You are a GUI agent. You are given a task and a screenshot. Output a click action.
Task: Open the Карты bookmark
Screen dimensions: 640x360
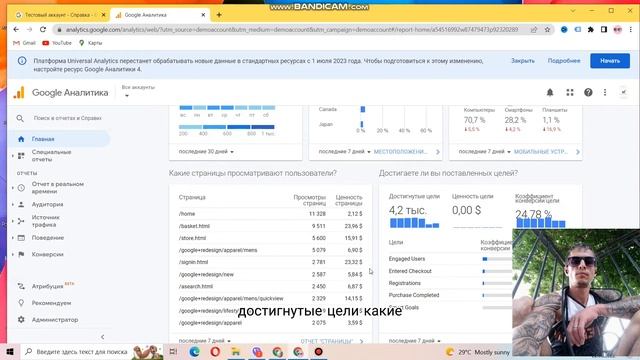[x=91, y=43]
